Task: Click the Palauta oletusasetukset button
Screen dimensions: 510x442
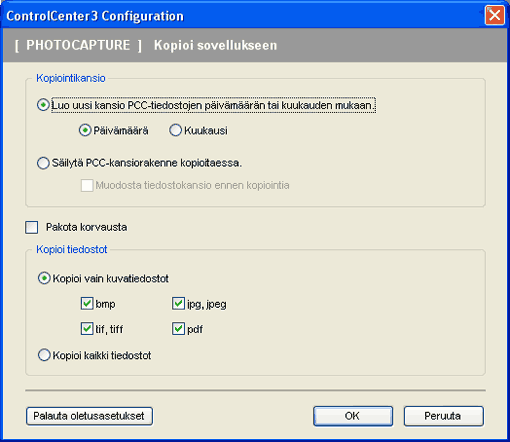Action: (89, 416)
